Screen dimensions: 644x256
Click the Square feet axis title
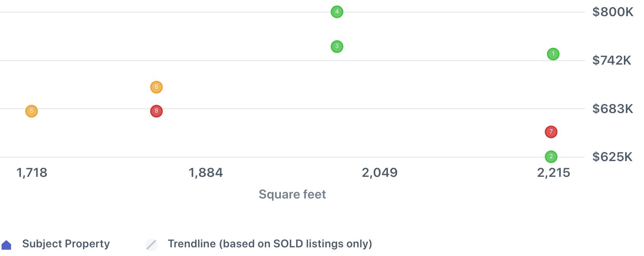[x=292, y=194]
